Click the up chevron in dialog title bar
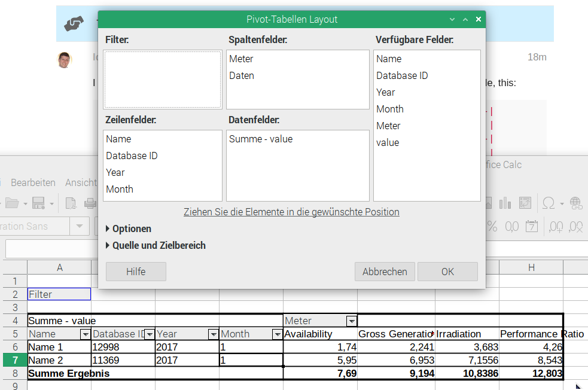The image size is (588, 390). tap(465, 19)
